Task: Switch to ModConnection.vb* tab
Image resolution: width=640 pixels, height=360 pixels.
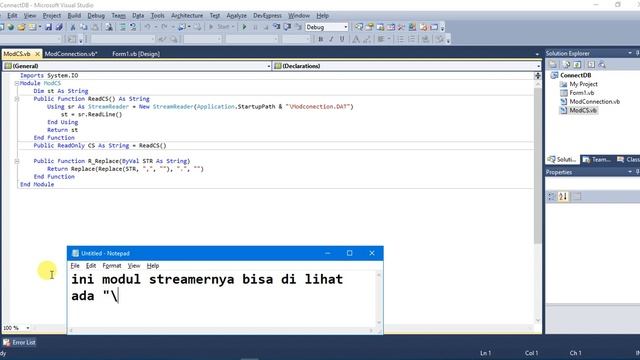Action: (x=71, y=54)
